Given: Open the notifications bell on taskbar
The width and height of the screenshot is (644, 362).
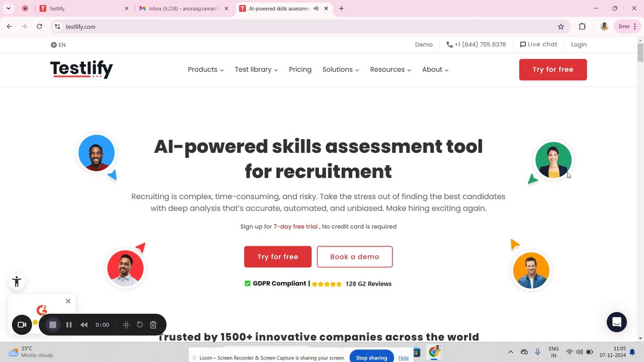Looking at the screenshot, I should pyautogui.click(x=632, y=352).
